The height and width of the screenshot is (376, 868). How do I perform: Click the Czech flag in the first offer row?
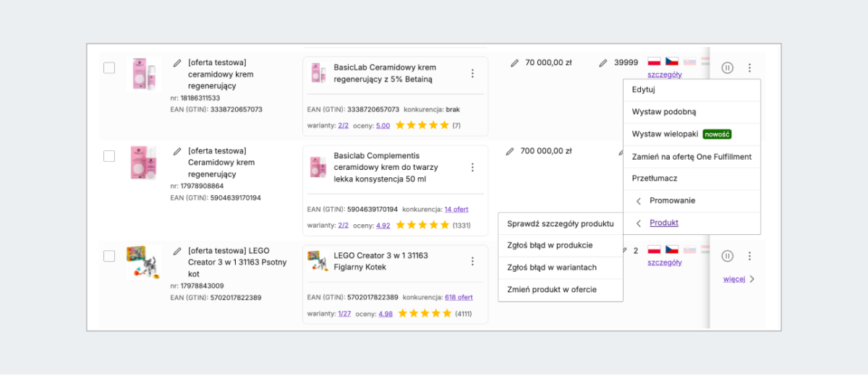(x=672, y=62)
